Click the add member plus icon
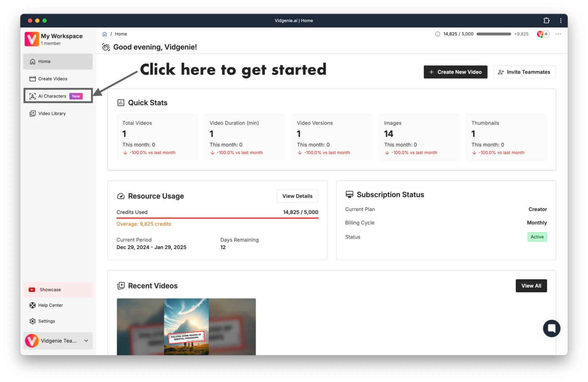 click(546, 34)
